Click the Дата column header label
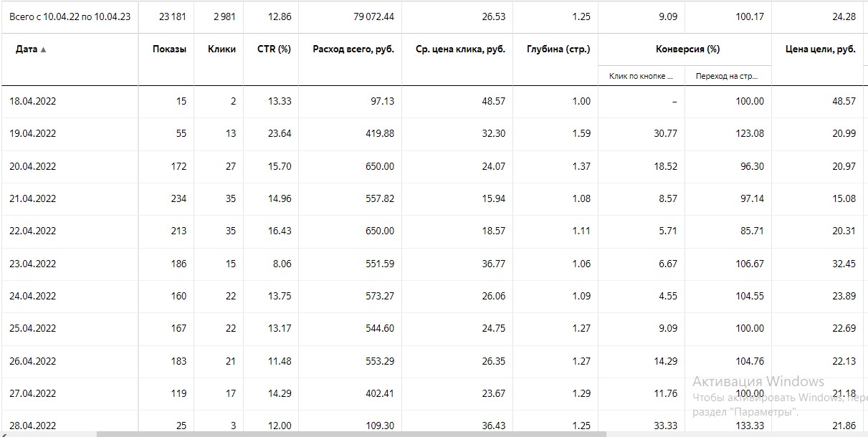The image size is (868, 437). click(26, 49)
